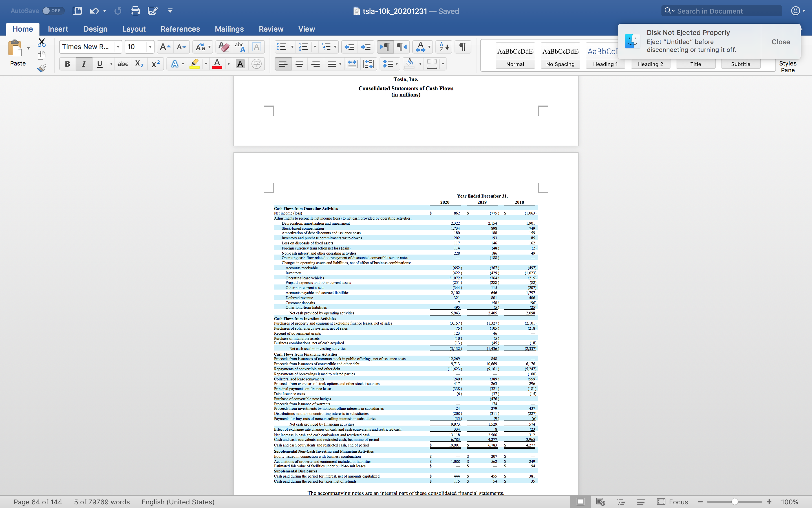Undo the last action
This screenshot has width=812, height=508.
point(94,11)
